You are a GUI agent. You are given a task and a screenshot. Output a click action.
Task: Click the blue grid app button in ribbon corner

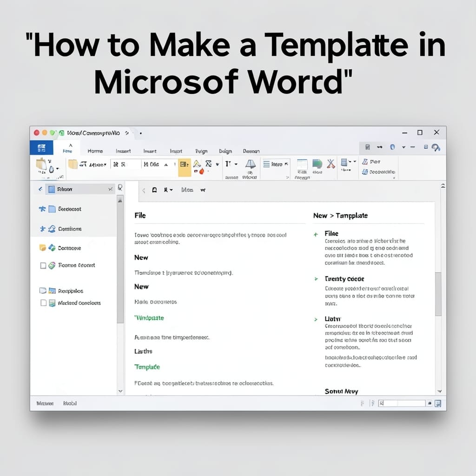41,148
